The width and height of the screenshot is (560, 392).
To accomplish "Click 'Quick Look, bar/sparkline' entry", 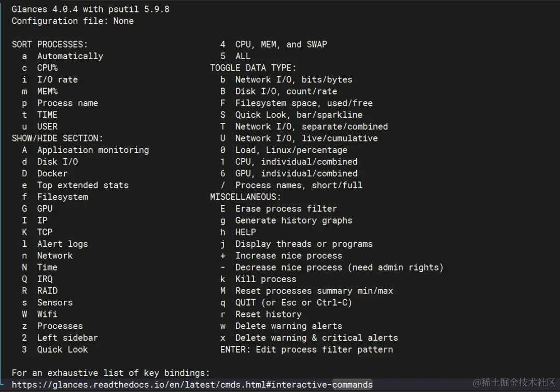I will (291, 115).
